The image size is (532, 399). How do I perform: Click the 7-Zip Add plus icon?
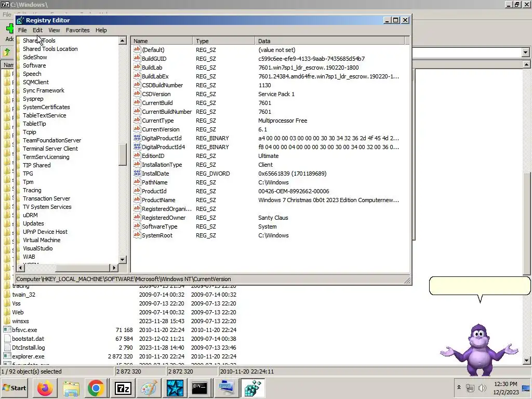(10, 29)
